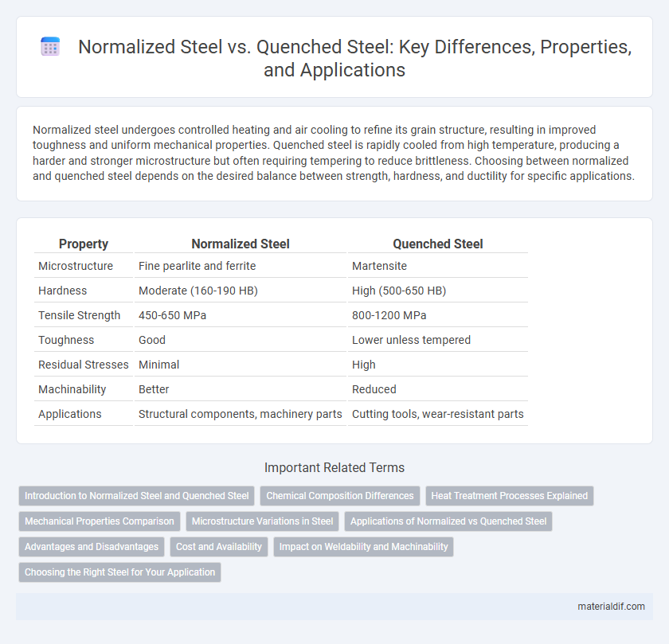The height and width of the screenshot is (644, 669).
Task: Open 'Heat Treatment Processes Explained' tag
Action: (x=510, y=496)
